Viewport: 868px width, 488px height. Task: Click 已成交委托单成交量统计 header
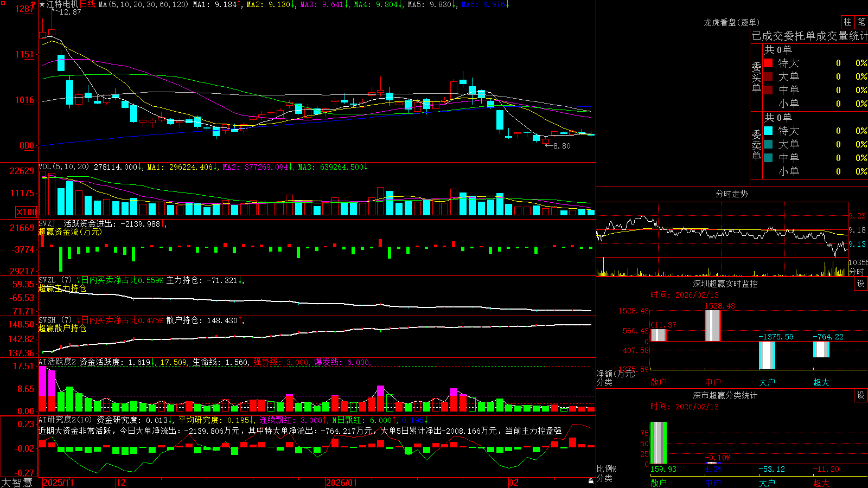(809, 36)
